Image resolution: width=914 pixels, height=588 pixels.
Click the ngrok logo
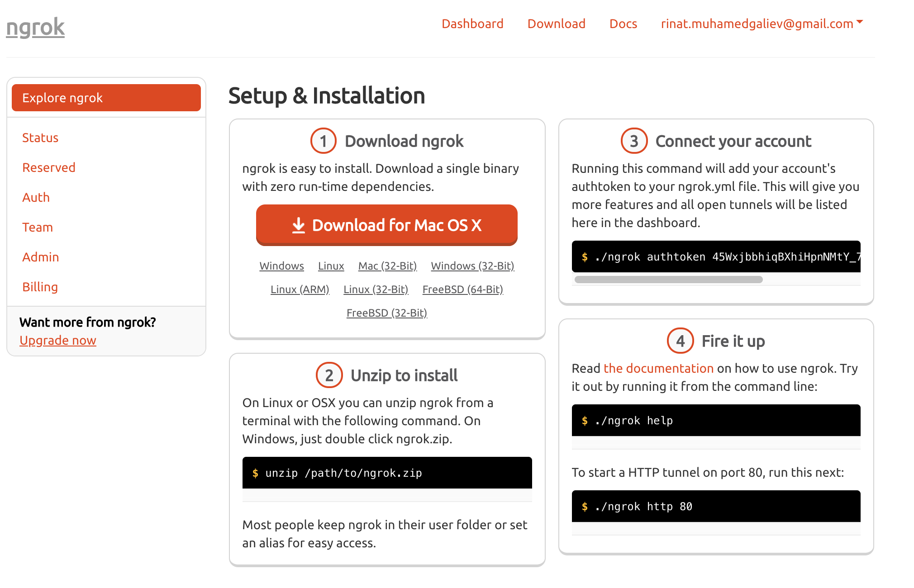(35, 27)
